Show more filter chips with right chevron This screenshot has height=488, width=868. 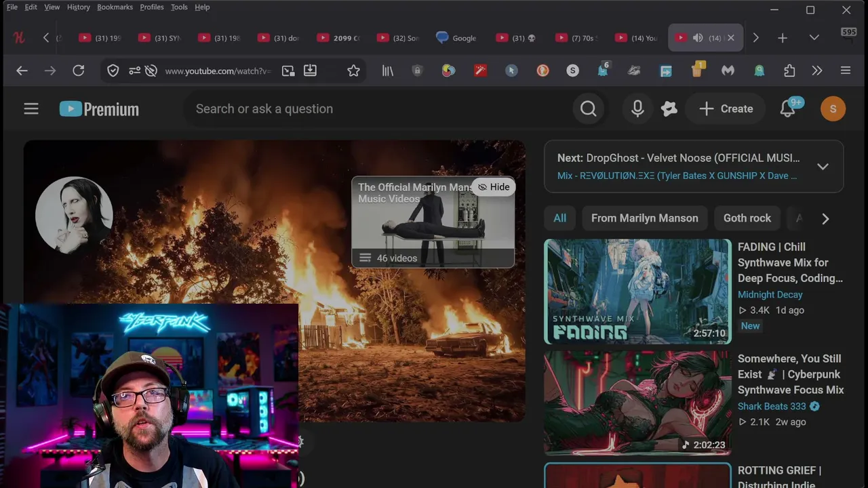tap(825, 218)
